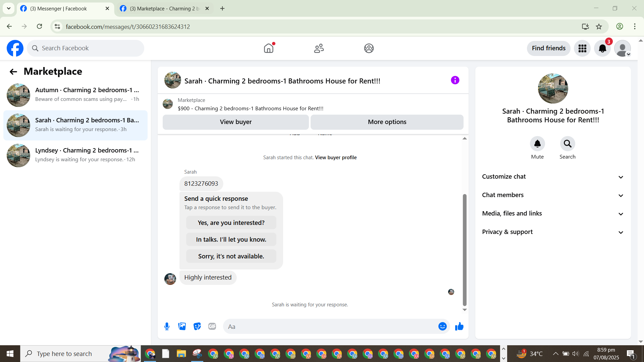Open the $900 Marketplace listing link

[x=251, y=109]
